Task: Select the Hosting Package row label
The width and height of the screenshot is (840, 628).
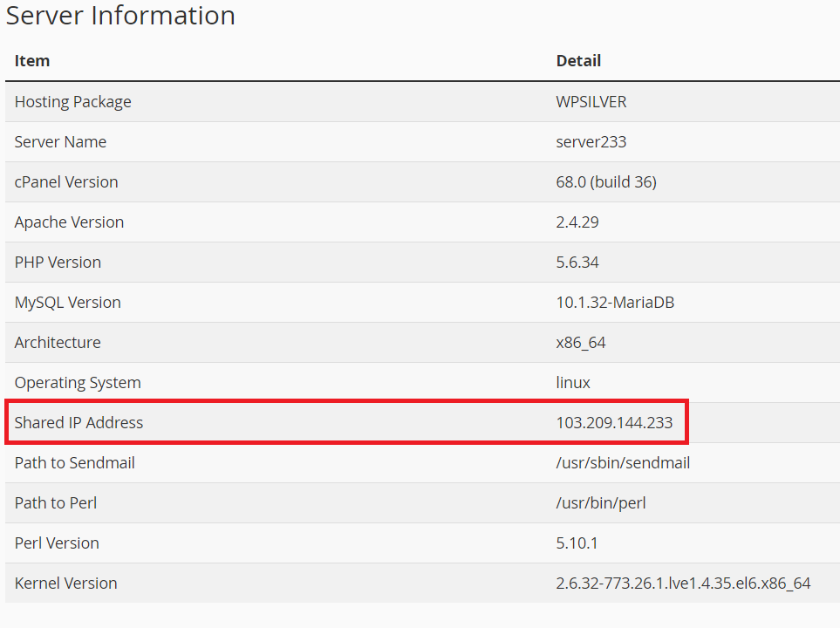Action: 72,102
